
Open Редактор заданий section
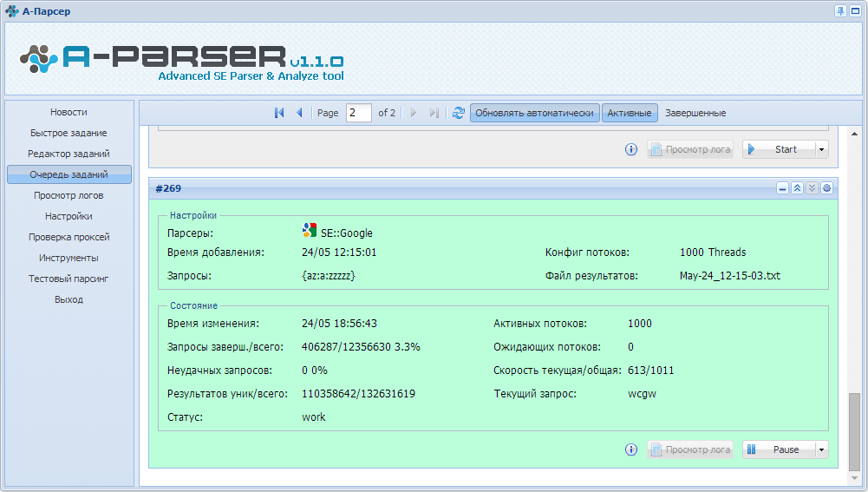click(x=69, y=154)
